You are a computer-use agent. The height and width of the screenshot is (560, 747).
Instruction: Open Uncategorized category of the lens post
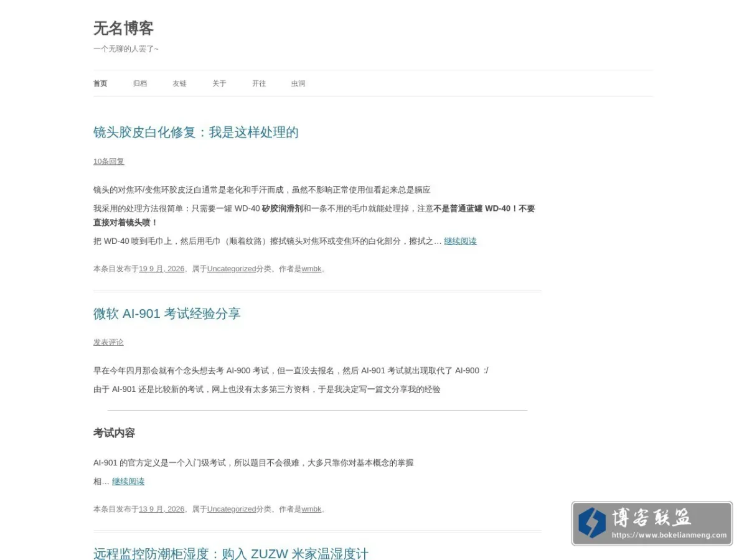click(x=232, y=269)
